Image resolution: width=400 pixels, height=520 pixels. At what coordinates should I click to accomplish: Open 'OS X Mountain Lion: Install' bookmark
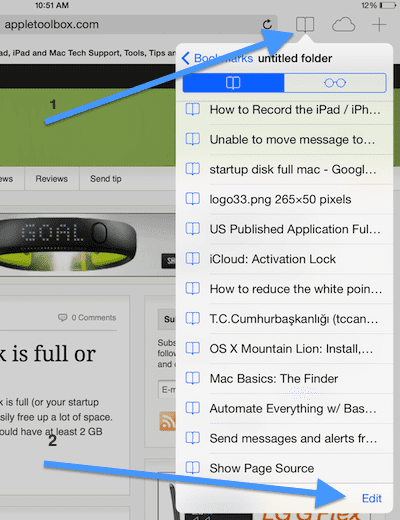point(284,349)
